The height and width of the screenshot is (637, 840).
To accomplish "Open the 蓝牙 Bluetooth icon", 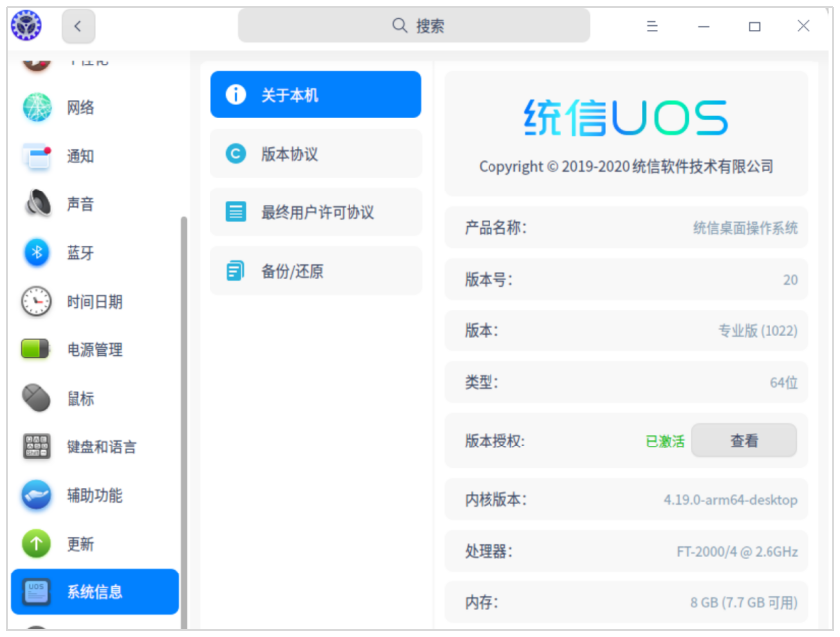I will (37, 252).
